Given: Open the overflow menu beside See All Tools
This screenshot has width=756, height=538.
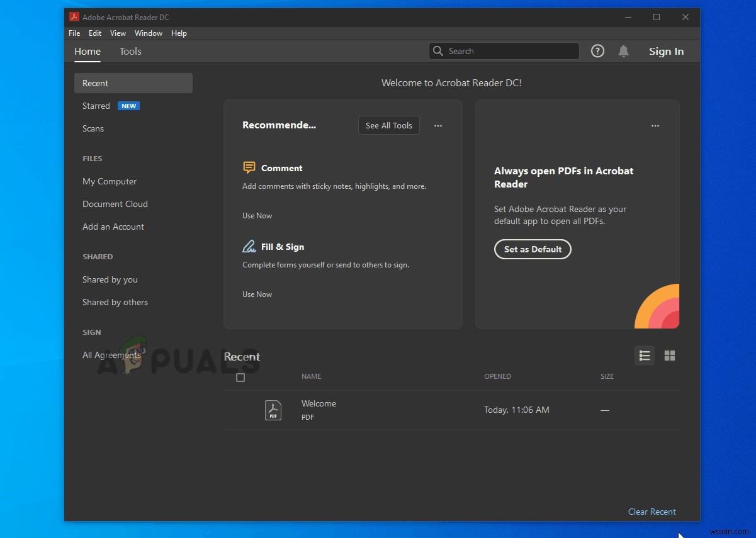Looking at the screenshot, I should click(438, 125).
